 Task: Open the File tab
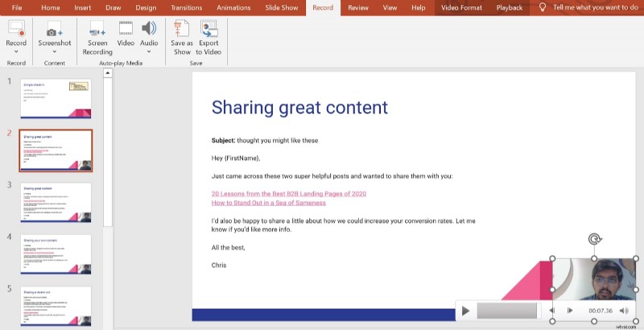(17, 7)
